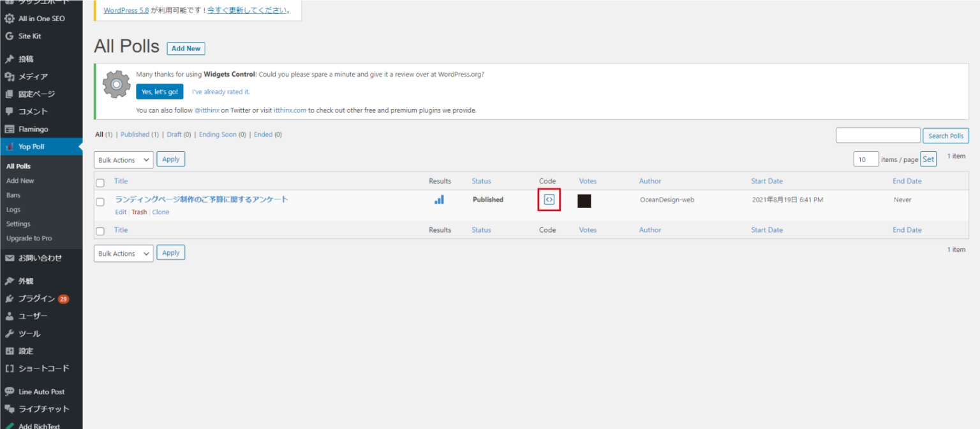Filter polls by the Published tab
This screenshot has height=429, width=980.
135,135
